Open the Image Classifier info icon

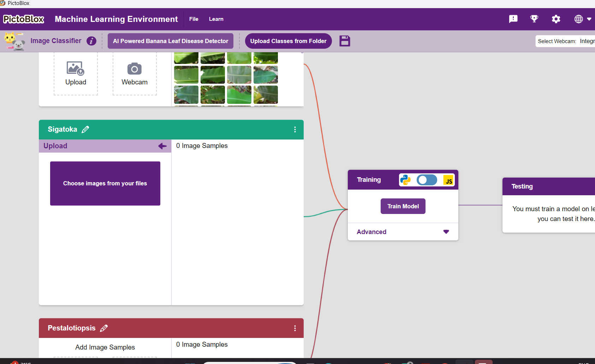coord(91,41)
